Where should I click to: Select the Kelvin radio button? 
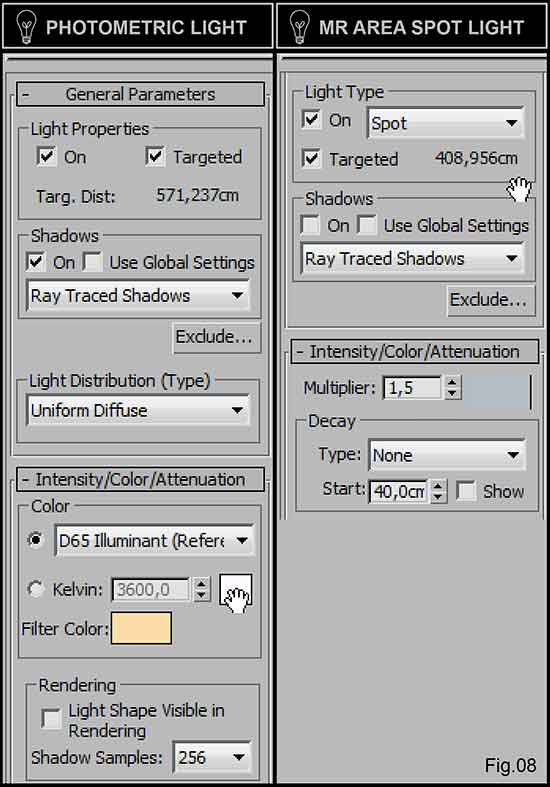tap(35, 589)
